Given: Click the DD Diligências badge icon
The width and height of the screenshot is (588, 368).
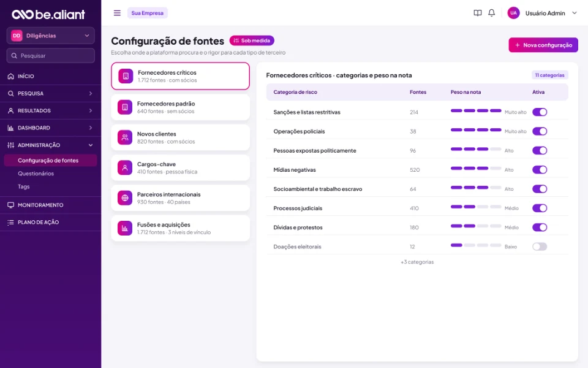Looking at the screenshot, I should (x=17, y=36).
